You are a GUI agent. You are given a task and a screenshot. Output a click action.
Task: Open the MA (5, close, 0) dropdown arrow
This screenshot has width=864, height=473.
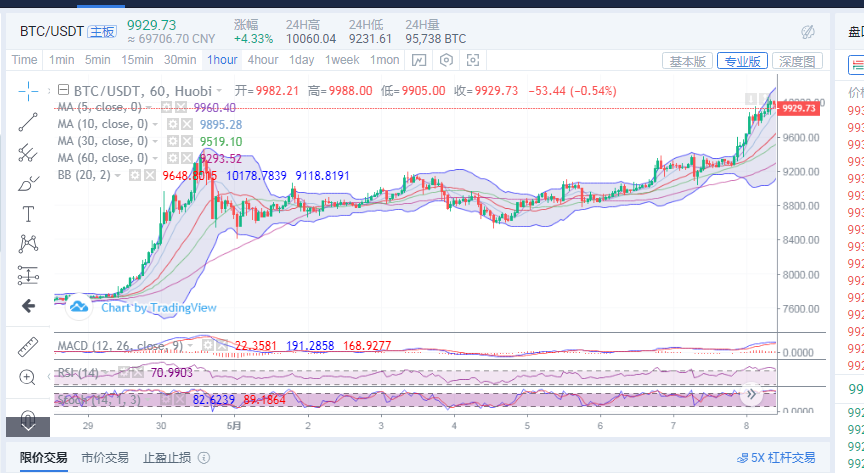150,108
